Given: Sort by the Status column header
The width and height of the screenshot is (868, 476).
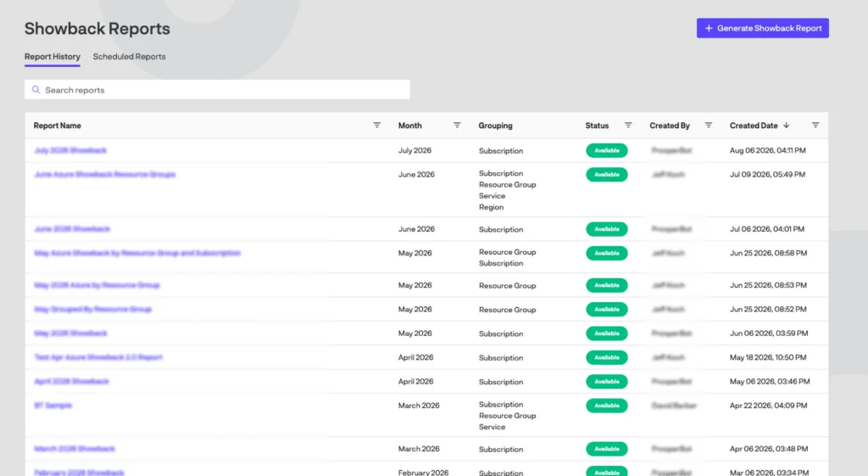Looking at the screenshot, I should click(597, 126).
